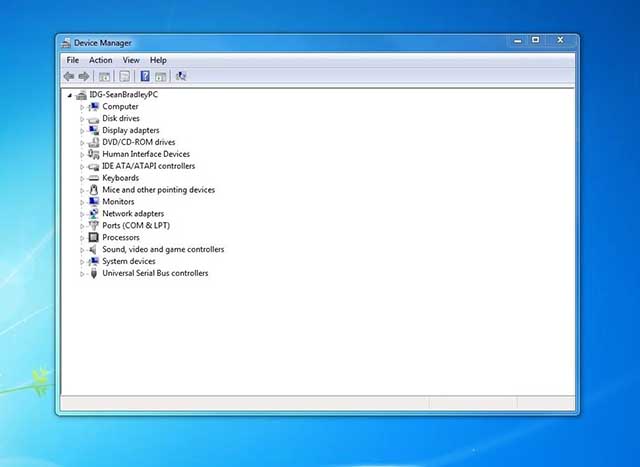Click the Forward arrow toolbar icon
640x467 pixels.
point(84,76)
